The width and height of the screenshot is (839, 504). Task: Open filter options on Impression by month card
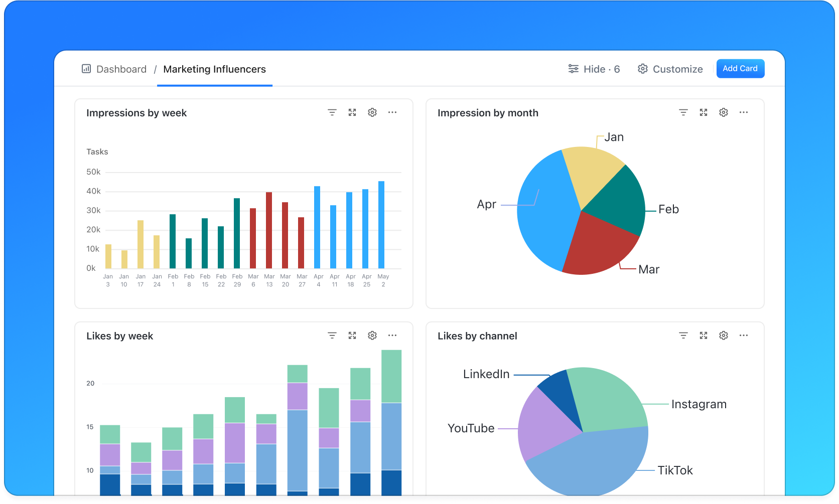click(683, 112)
